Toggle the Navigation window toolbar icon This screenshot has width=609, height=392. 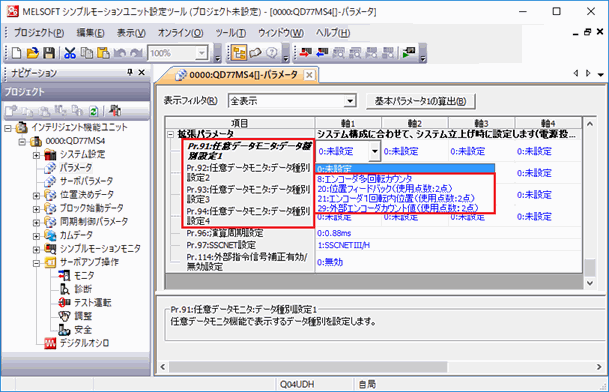(x=239, y=53)
